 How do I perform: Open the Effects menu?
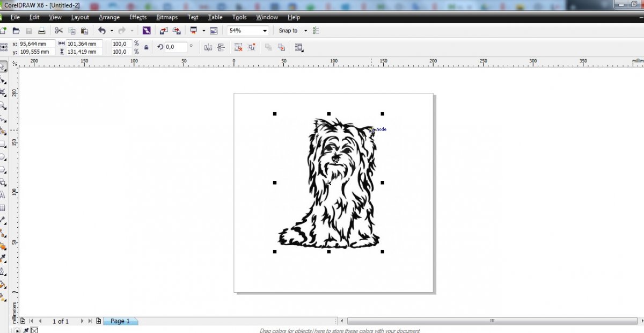pos(137,17)
